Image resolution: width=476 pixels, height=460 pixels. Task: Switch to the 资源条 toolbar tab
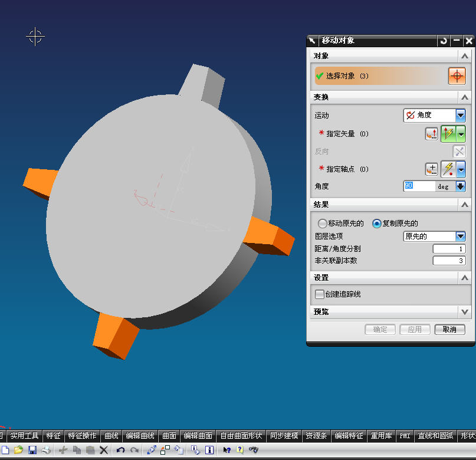[316, 436]
